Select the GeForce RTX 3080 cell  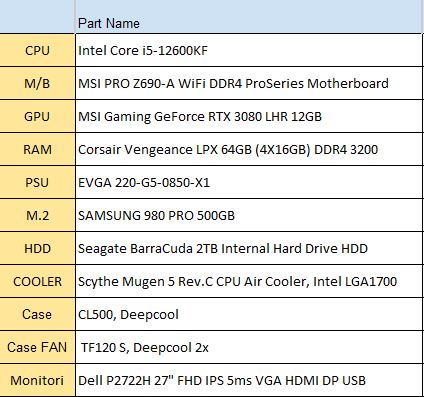(x=249, y=116)
